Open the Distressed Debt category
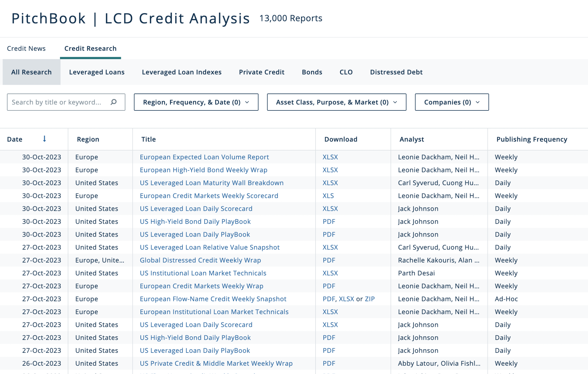 [x=396, y=72]
